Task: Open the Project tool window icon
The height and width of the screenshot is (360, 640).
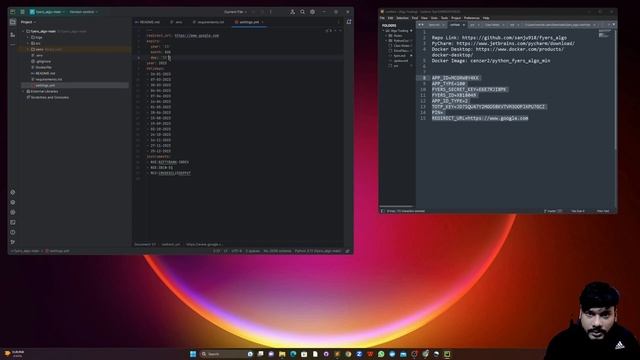Action: coord(13,22)
